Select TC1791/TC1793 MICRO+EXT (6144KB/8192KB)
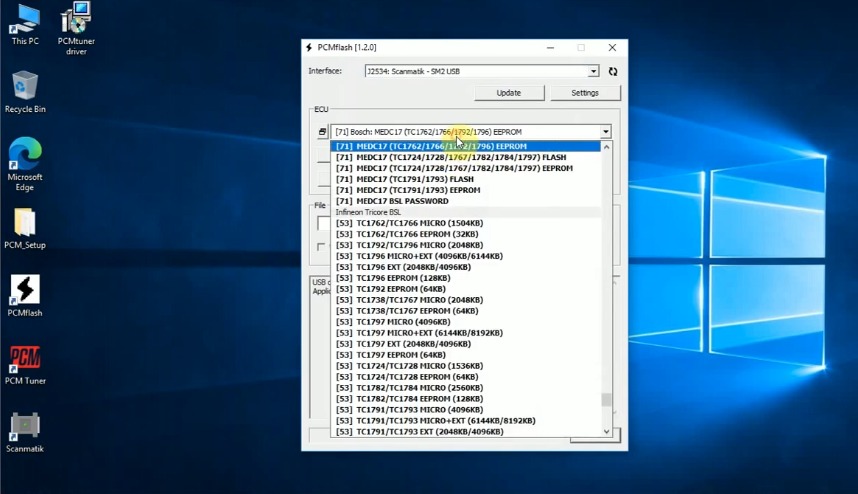The width and height of the screenshot is (858, 494). click(465, 421)
